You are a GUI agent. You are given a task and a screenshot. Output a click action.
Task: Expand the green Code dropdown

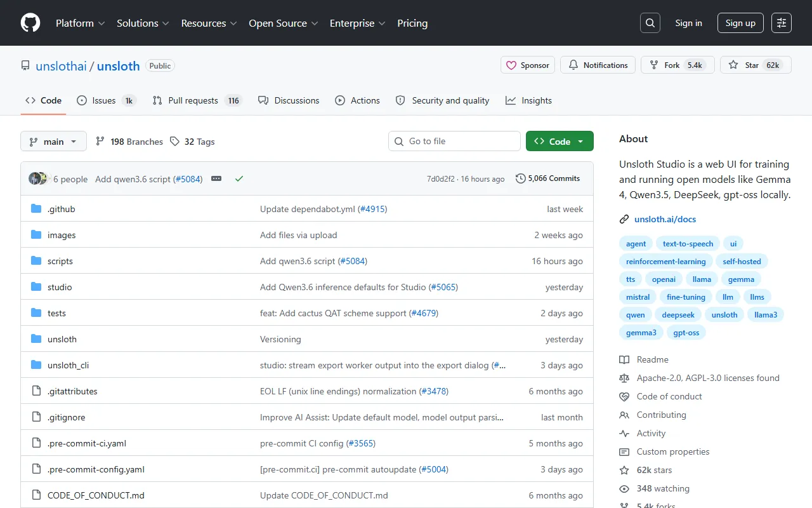tap(560, 141)
